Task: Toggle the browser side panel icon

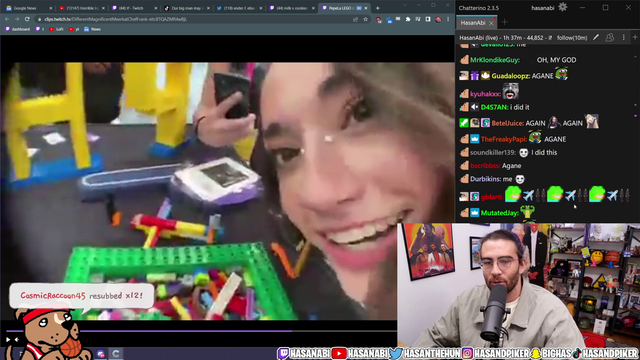Action: pos(428,19)
